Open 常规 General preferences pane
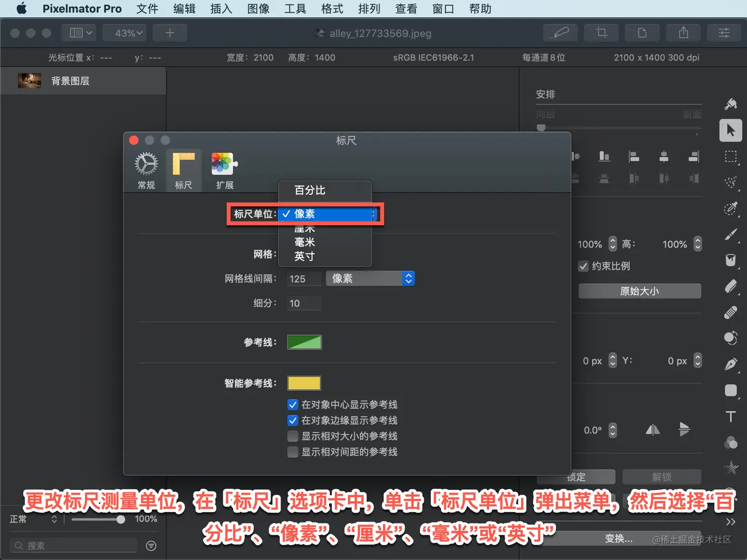747x560 pixels. coord(146,171)
